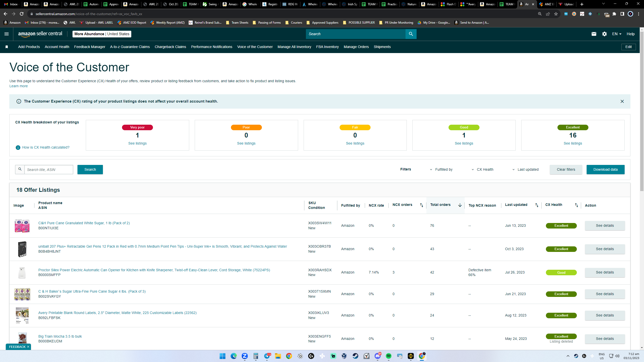Screen dimensions: 644x362
Task: Open Manage Orders page
Action: coord(356,47)
